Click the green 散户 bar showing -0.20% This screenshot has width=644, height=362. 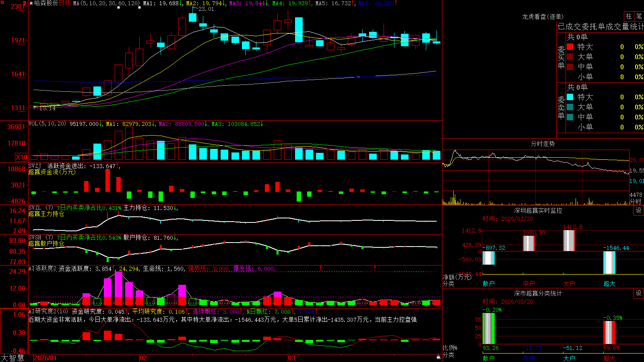click(488, 328)
